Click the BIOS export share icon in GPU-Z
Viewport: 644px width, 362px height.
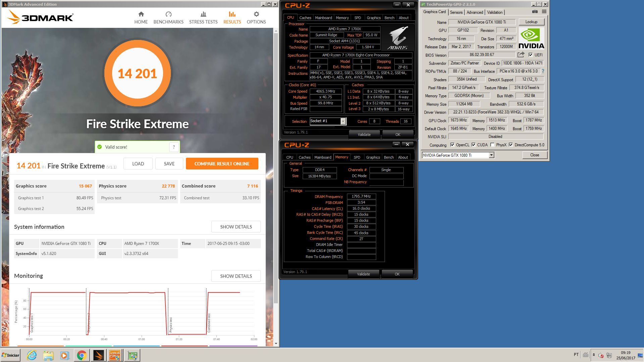(x=521, y=55)
